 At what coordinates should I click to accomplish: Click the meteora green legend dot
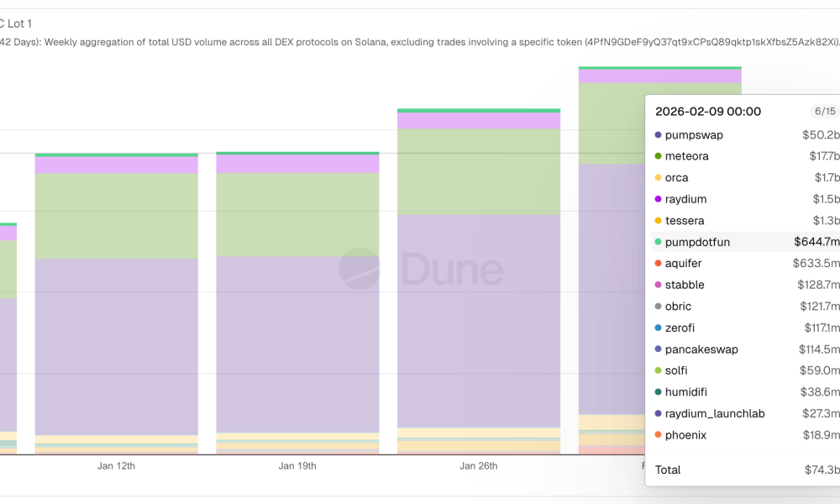(x=658, y=156)
